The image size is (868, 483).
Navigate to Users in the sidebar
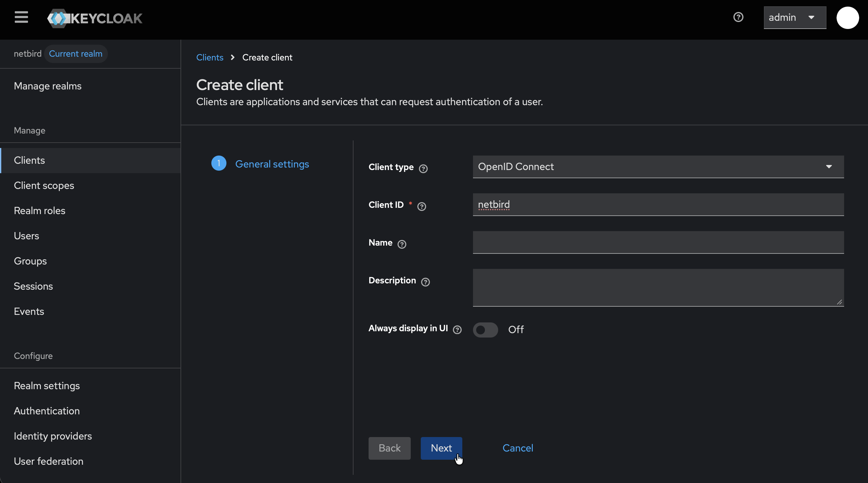(x=27, y=236)
